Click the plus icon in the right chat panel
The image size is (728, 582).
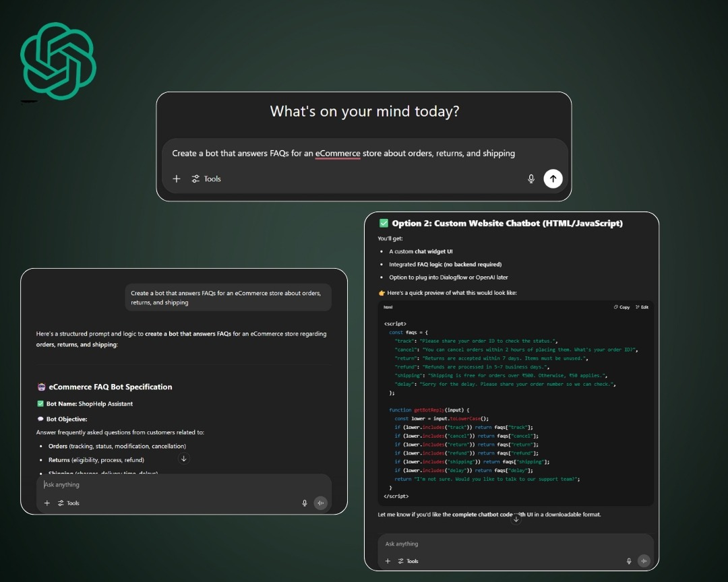(388, 560)
